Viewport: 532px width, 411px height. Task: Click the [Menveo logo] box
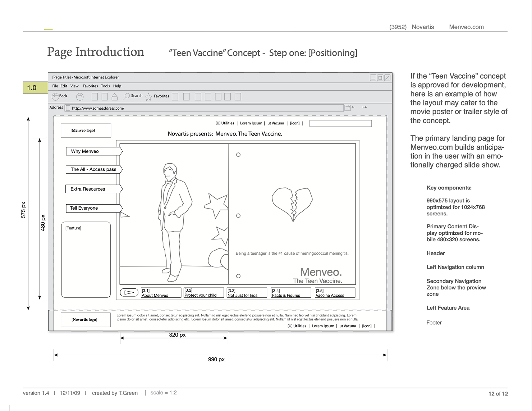[x=86, y=131]
